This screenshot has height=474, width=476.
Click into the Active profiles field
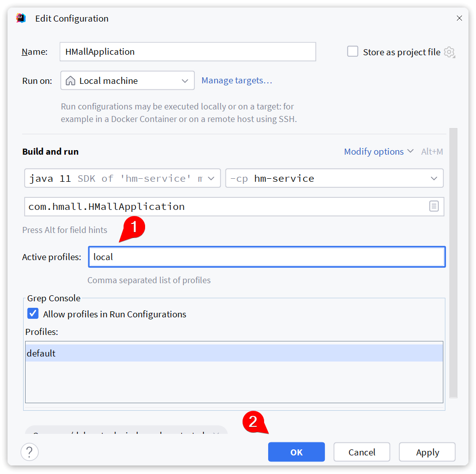coord(267,257)
